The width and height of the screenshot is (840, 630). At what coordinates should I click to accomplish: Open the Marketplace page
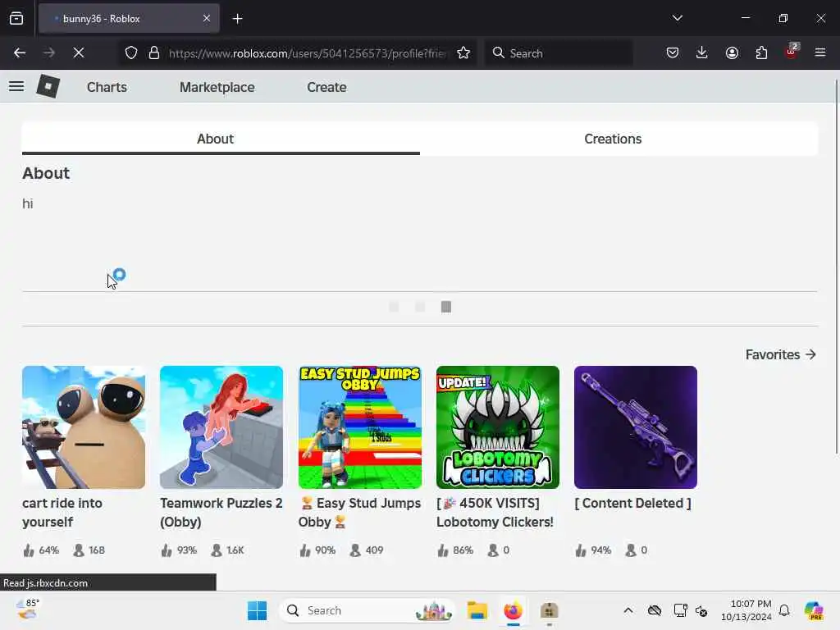(217, 87)
